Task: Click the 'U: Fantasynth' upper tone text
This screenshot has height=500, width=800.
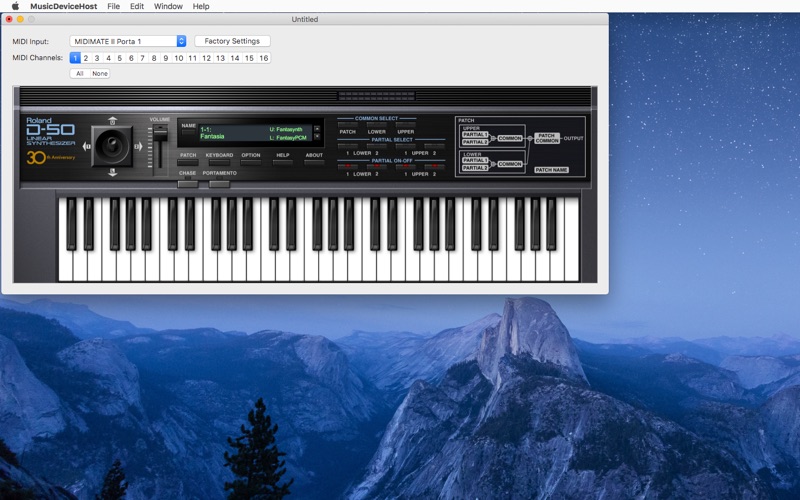Action: pos(286,130)
